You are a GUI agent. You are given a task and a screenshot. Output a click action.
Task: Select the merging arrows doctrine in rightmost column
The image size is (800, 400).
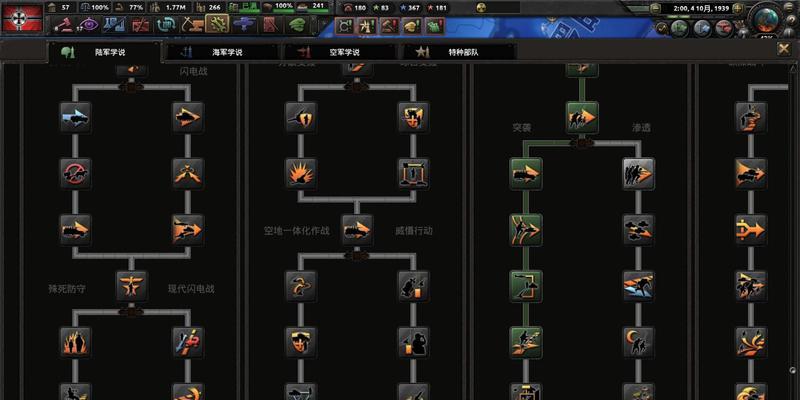(751, 230)
